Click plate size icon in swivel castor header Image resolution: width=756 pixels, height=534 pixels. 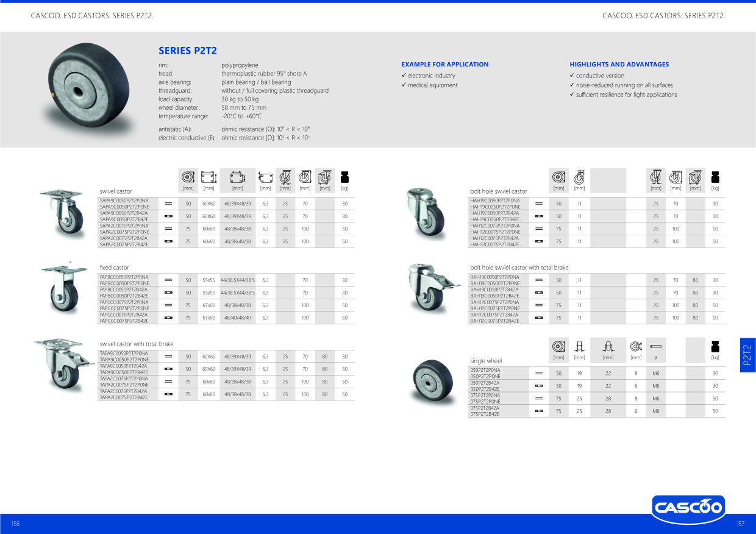209,177
